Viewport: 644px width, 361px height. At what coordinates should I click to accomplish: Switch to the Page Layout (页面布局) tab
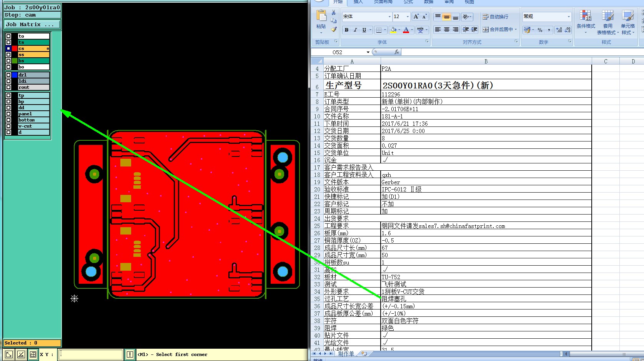(x=383, y=2)
